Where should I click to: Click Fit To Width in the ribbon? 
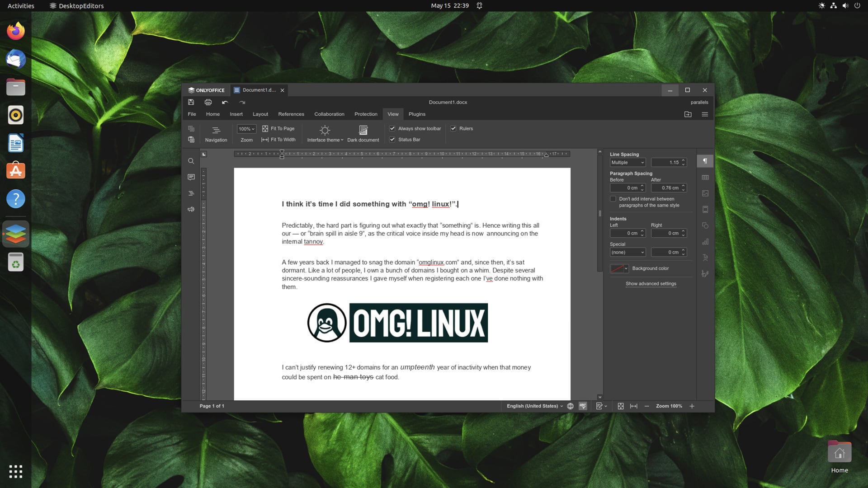(278, 140)
